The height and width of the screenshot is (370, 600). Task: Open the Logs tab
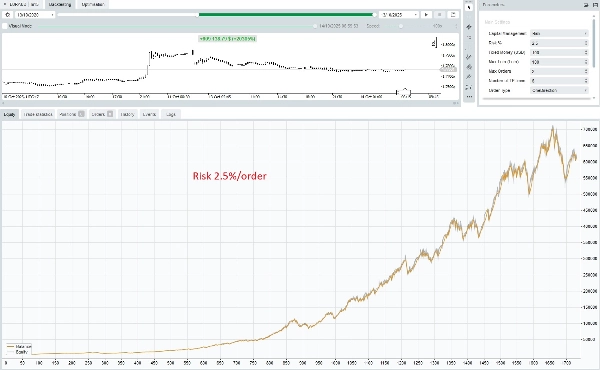point(171,114)
